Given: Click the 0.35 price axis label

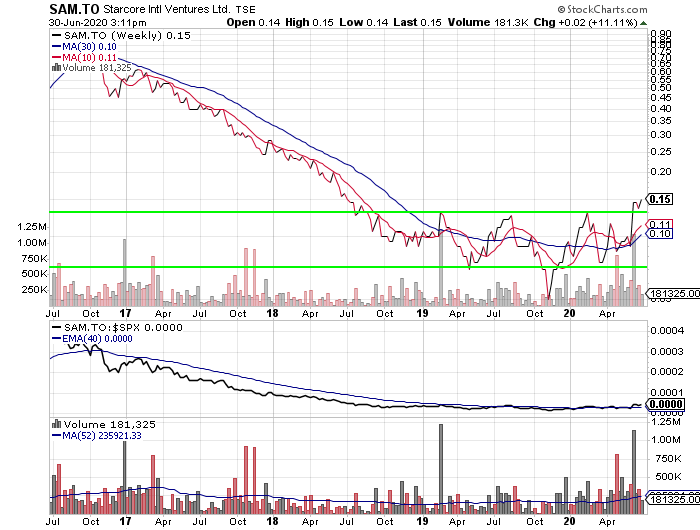Looking at the screenshot, I should coord(661,121).
